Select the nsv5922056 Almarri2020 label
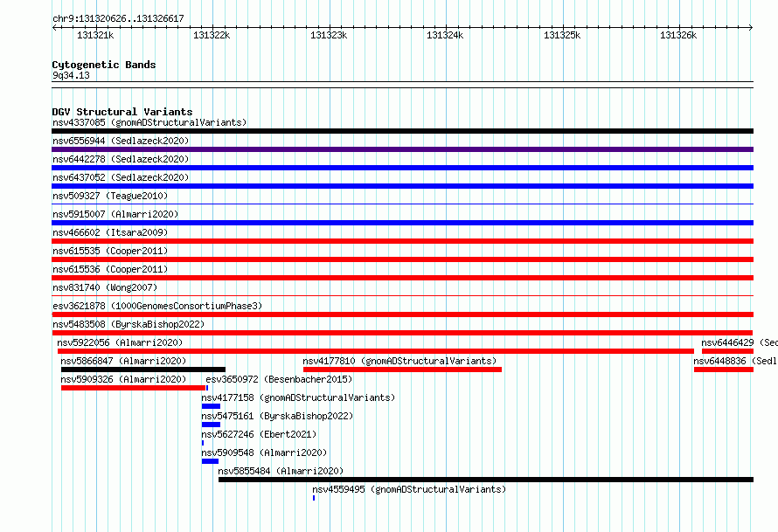The image size is (778, 532). (x=120, y=342)
